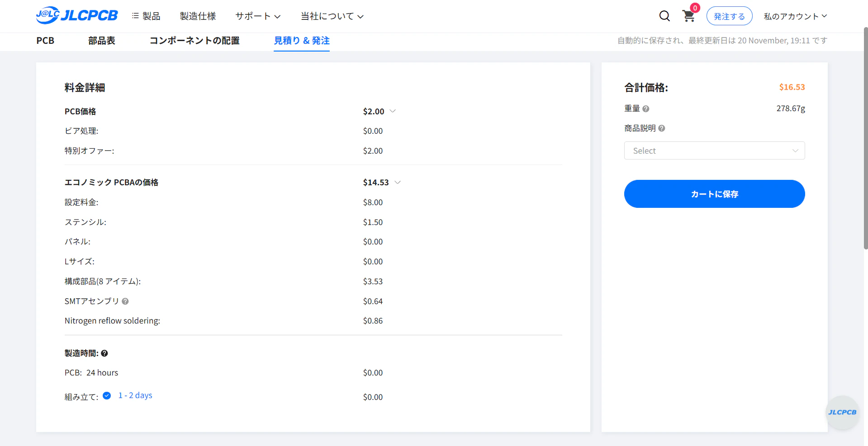
Task: Open the サポート dropdown menu
Action: click(x=258, y=16)
